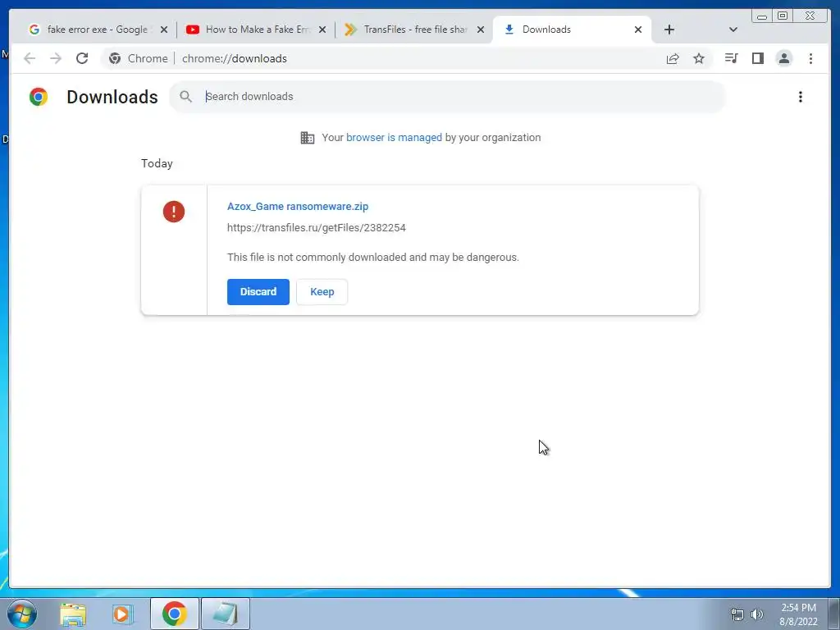
Task: Click the search magnifier icon
Action: tap(186, 97)
